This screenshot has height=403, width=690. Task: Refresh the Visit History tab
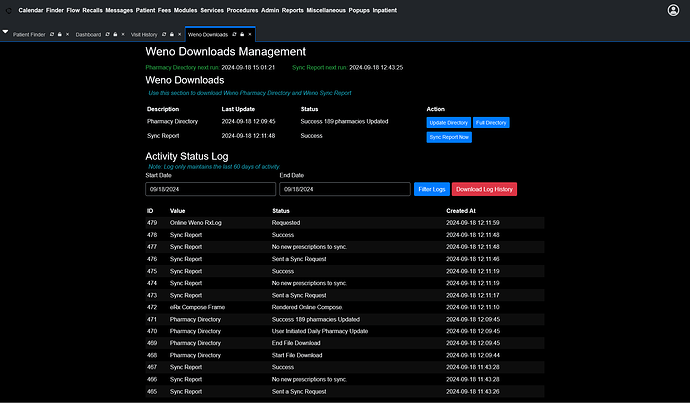point(163,34)
